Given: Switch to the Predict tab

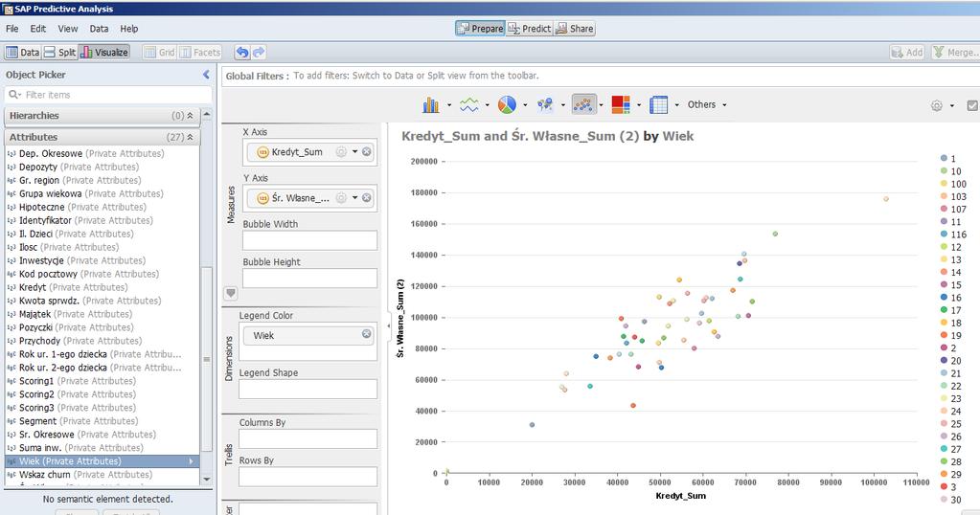Looking at the screenshot, I should (530, 29).
